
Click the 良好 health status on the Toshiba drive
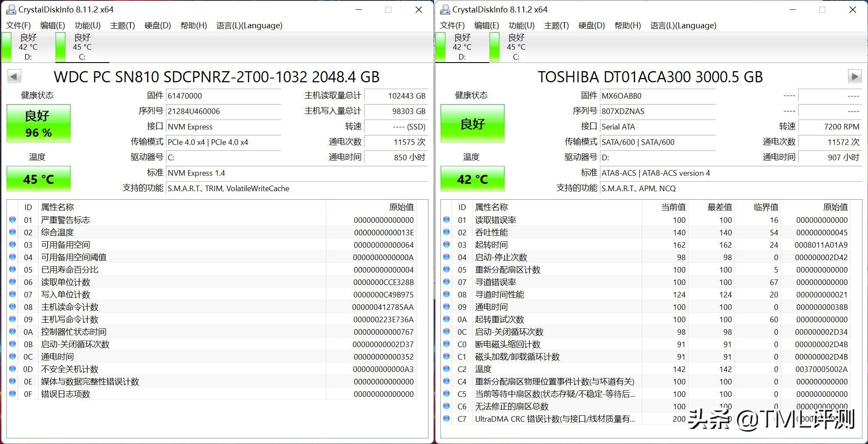point(472,123)
